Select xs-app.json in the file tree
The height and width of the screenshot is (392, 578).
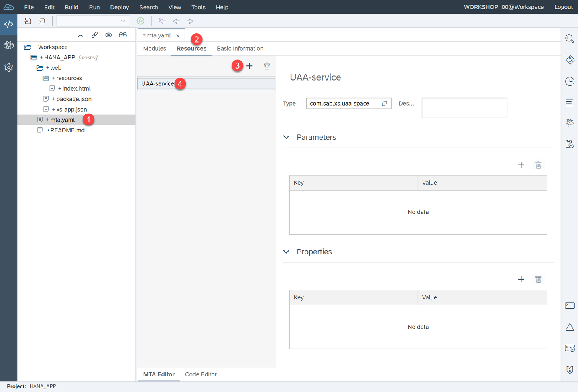[71, 110]
